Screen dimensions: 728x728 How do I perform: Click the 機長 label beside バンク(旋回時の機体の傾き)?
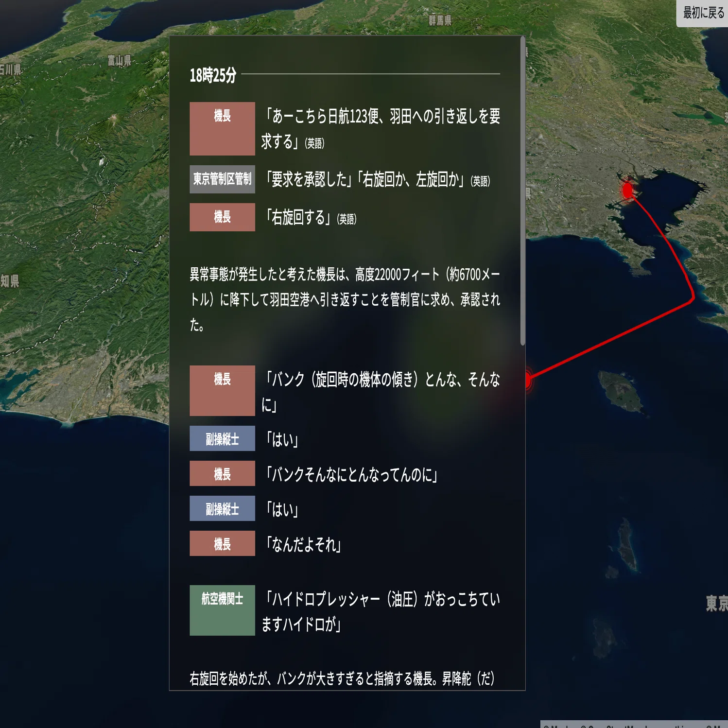(x=222, y=391)
